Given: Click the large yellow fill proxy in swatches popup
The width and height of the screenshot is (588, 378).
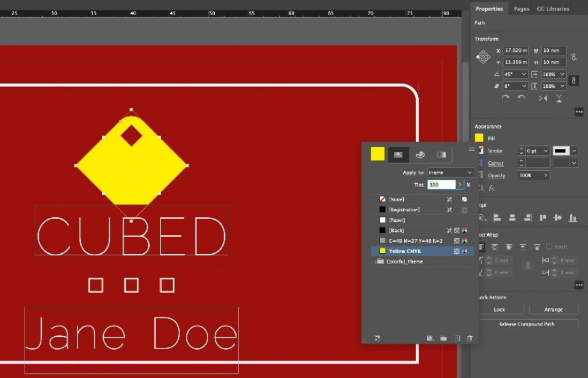Looking at the screenshot, I should coord(378,154).
